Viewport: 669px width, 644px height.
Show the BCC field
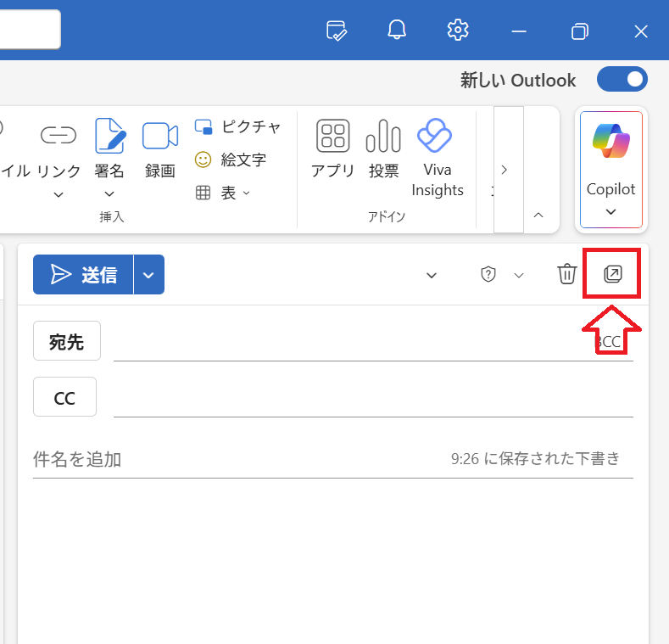tap(608, 342)
